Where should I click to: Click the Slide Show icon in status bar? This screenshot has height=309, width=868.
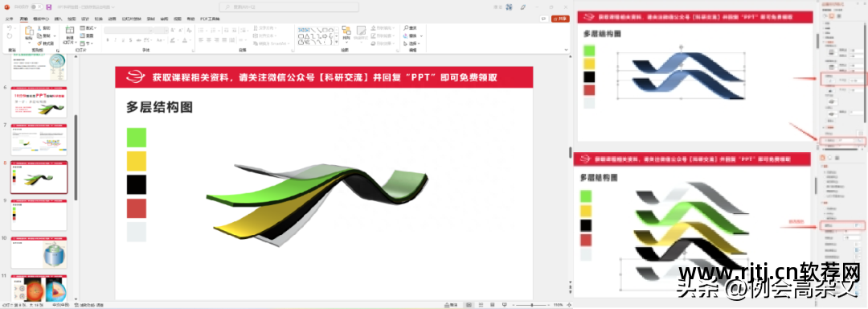coord(504,305)
